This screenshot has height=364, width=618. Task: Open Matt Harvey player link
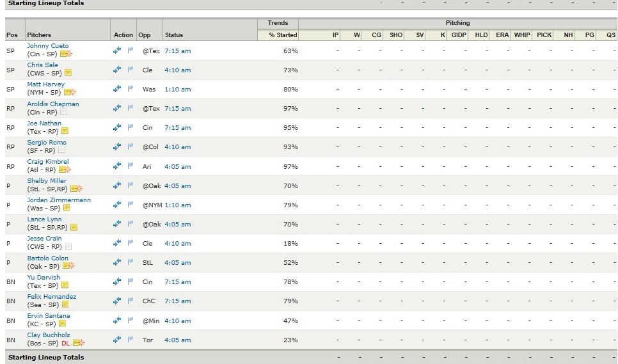click(45, 84)
